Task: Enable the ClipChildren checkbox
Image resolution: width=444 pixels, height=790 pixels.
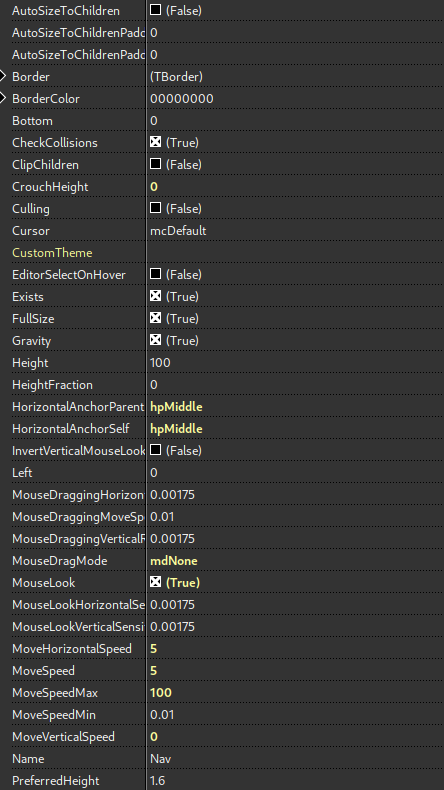Action: (155, 164)
